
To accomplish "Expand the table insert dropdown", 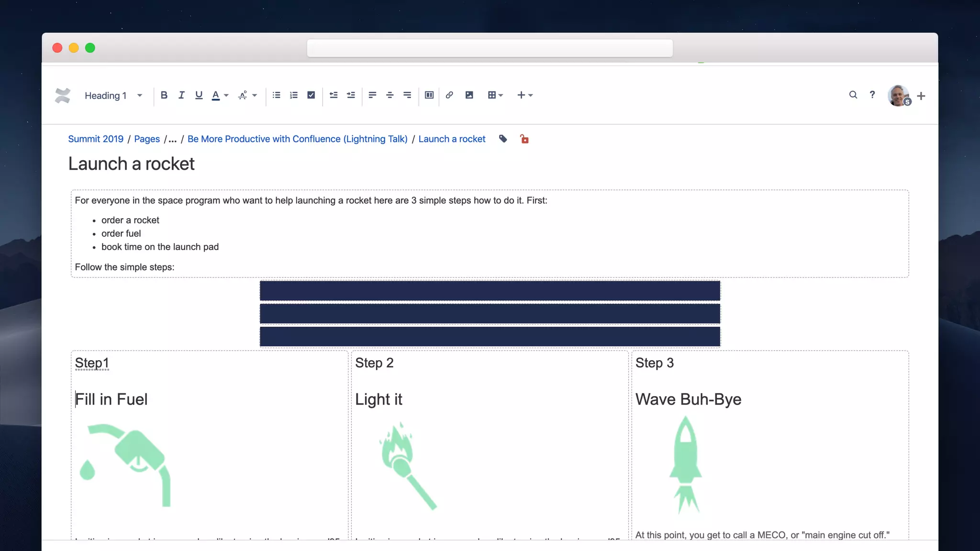I will 496,95.
